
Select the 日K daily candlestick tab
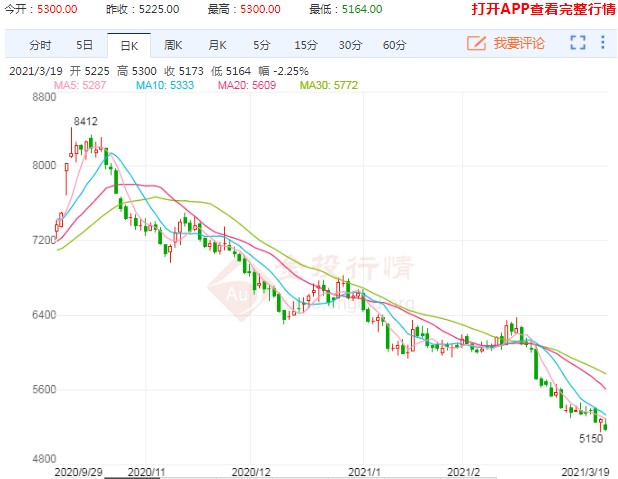tap(129, 45)
